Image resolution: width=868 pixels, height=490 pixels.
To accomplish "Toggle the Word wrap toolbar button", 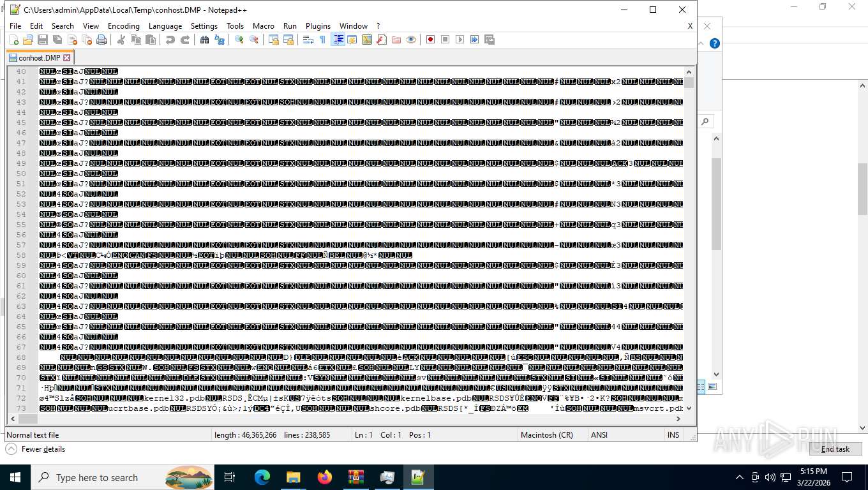I will tap(308, 40).
